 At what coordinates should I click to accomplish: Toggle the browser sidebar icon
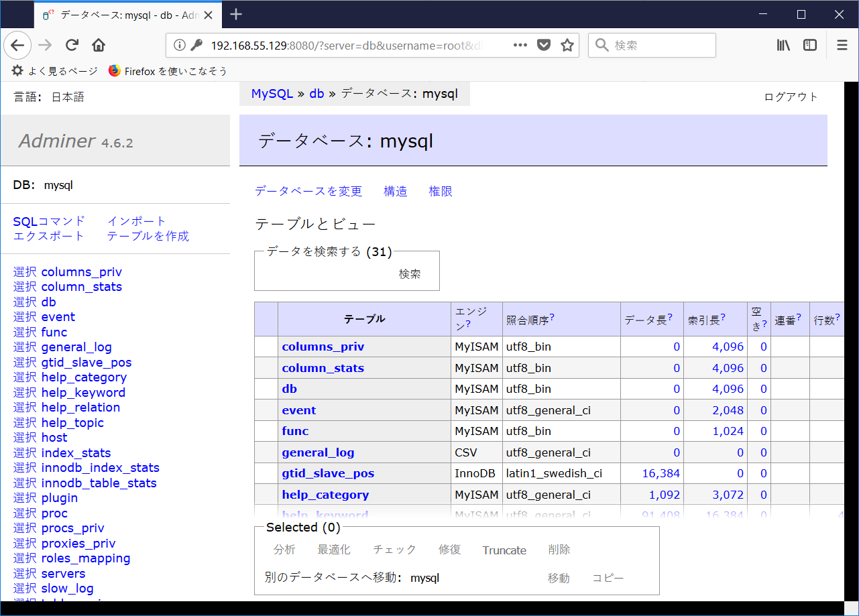[x=809, y=45]
